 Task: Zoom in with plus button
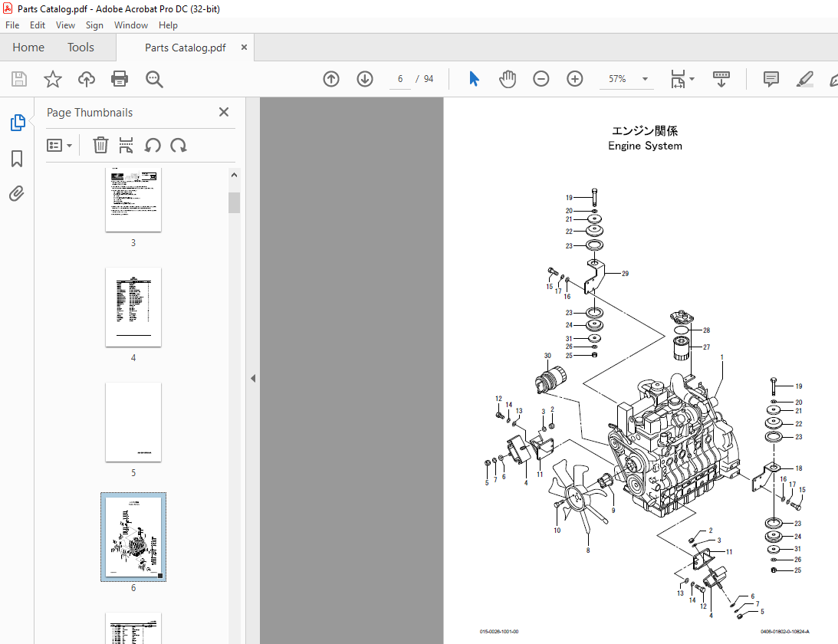(574, 79)
